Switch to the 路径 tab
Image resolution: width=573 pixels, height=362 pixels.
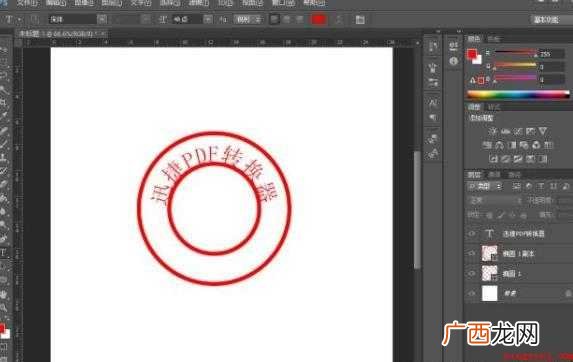coord(515,175)
